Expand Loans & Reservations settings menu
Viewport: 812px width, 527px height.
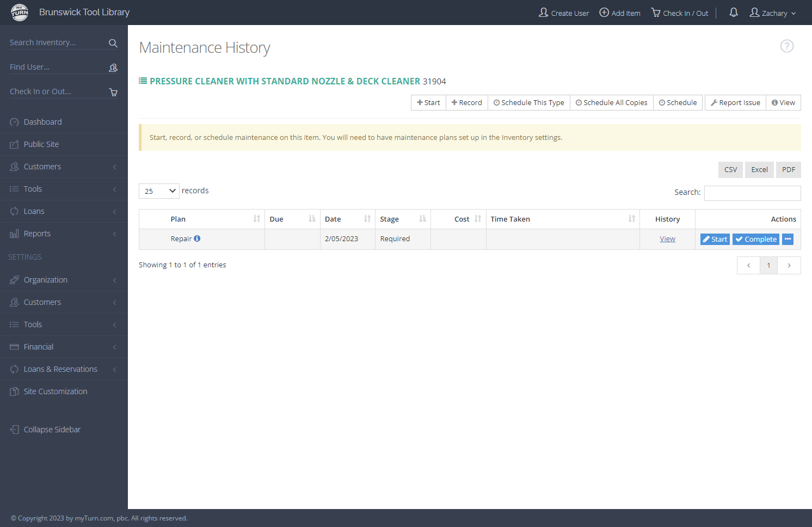click(x=64, y=369)
